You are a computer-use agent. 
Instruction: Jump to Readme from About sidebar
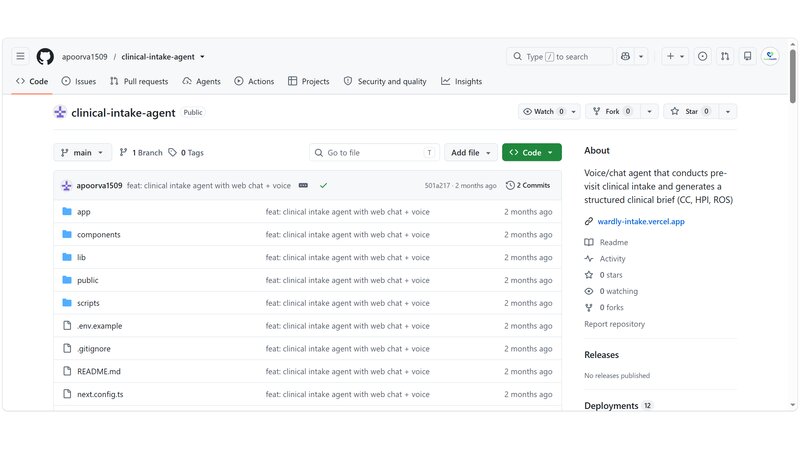[614, 242]
